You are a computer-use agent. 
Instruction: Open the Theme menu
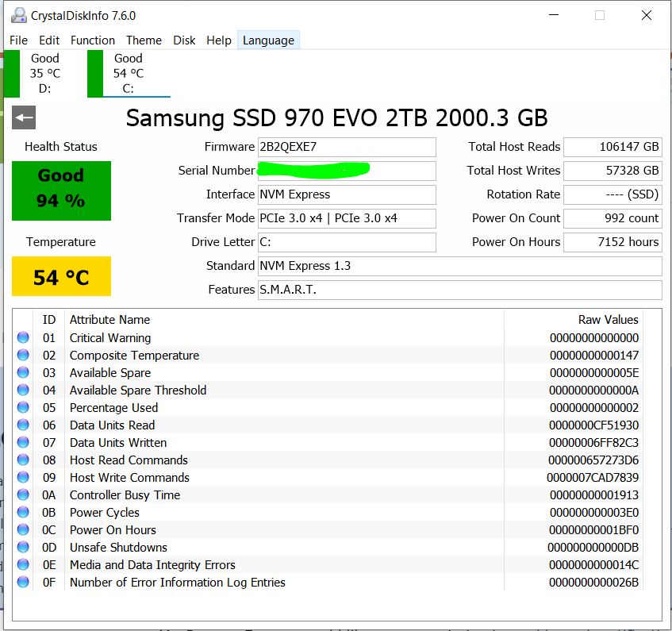click(144, 40)
